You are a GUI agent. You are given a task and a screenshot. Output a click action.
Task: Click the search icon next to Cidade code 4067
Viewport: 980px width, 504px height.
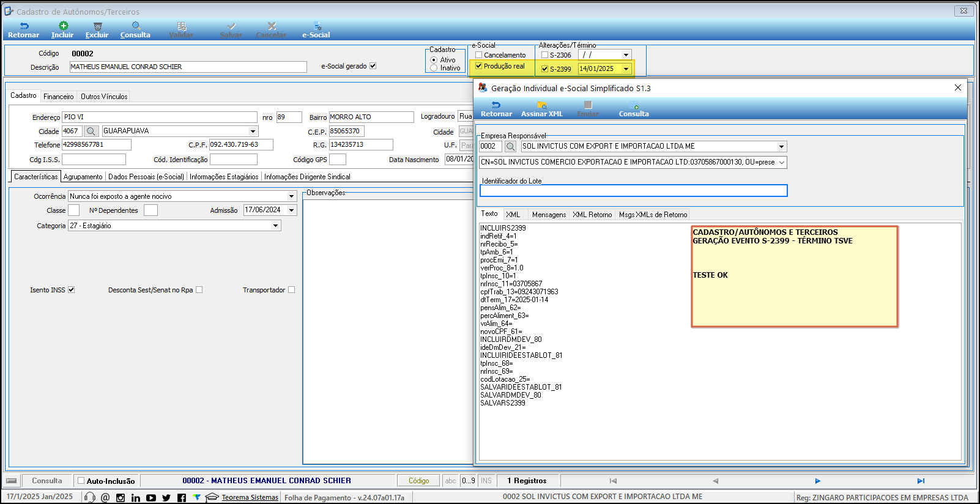coord(91,131)
